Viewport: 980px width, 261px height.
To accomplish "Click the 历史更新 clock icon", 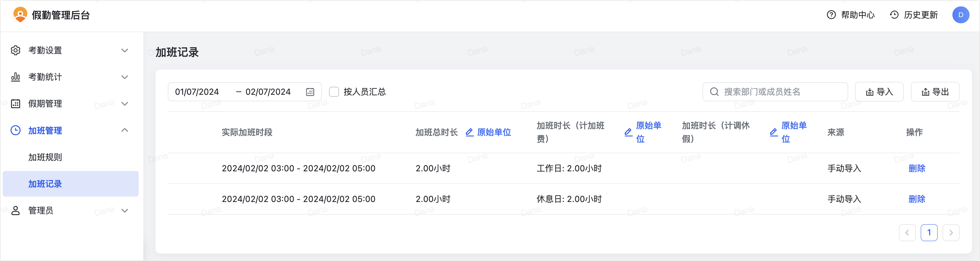I will pyautogui.click(x=894, y=15).
